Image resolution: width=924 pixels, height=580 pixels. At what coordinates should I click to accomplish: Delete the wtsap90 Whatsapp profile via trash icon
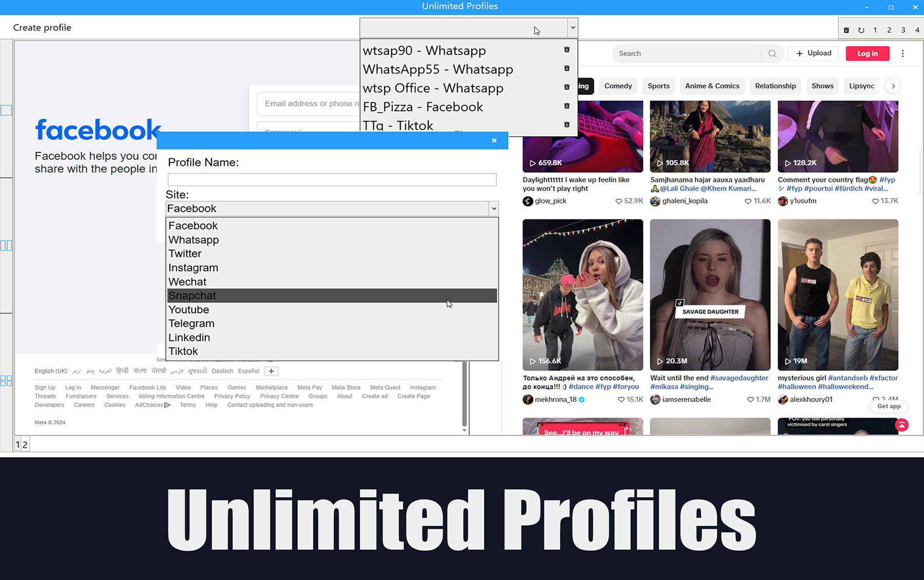click(567, 49)
